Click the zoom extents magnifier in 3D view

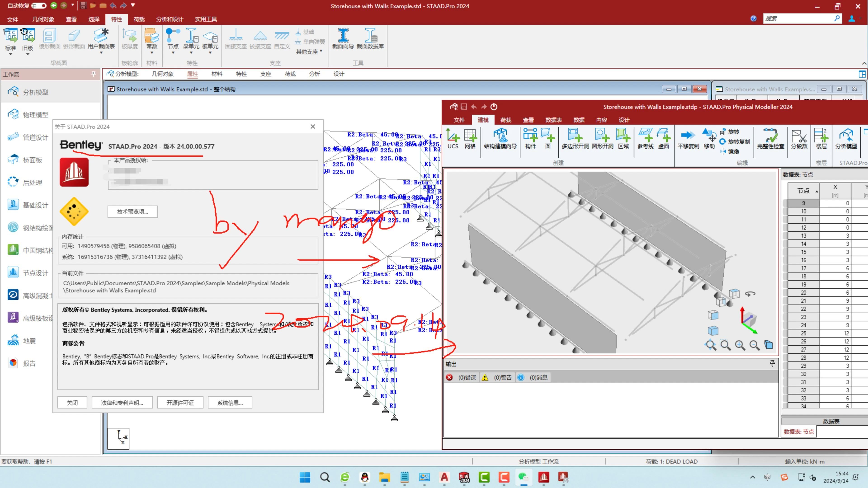pos(711,345)
